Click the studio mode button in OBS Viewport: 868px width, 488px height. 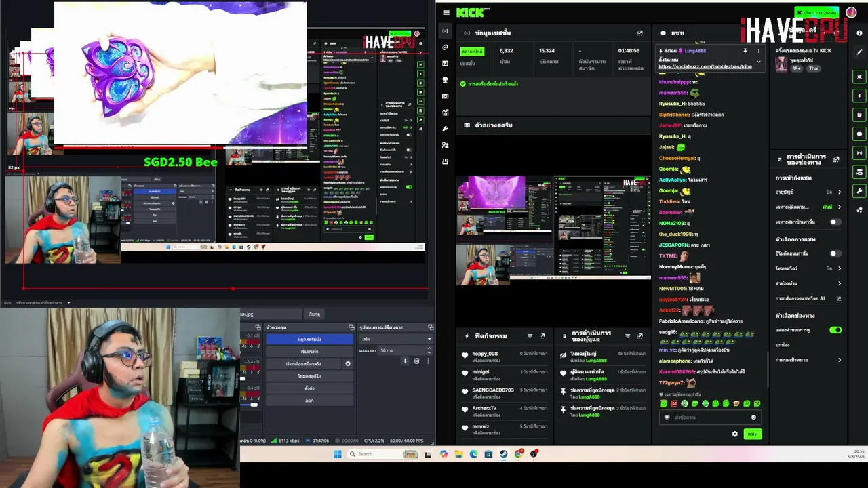[309, 376]
